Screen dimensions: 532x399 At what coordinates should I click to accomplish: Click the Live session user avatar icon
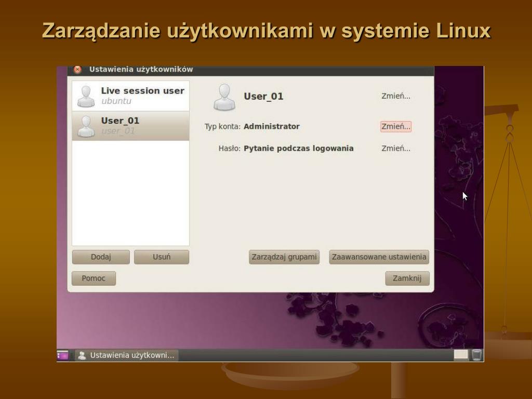pyautogui.click(x=86, y=96)
